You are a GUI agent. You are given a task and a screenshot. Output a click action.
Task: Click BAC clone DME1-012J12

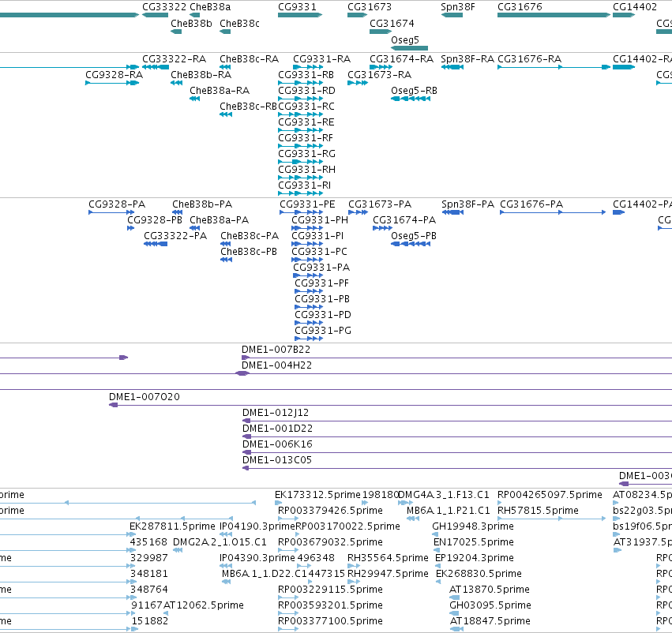[457, 421]
